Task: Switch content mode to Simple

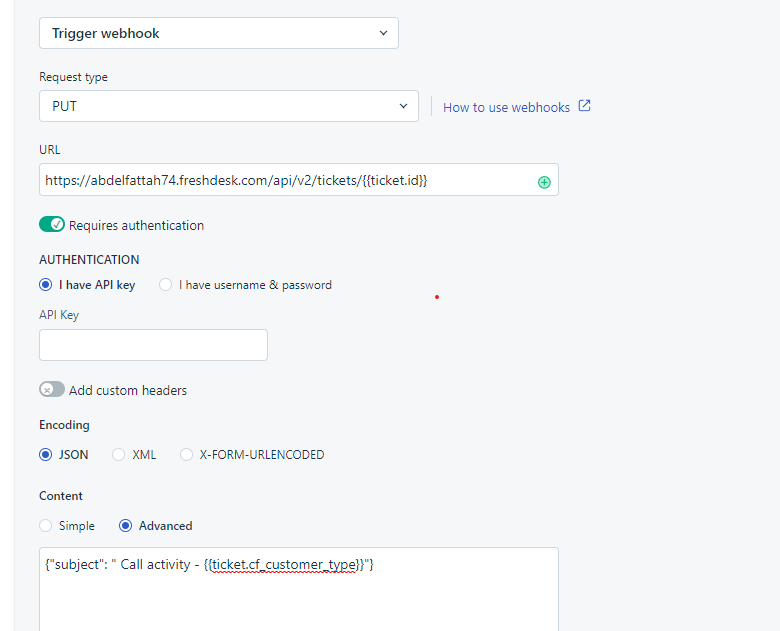Action: coord(45,526)
